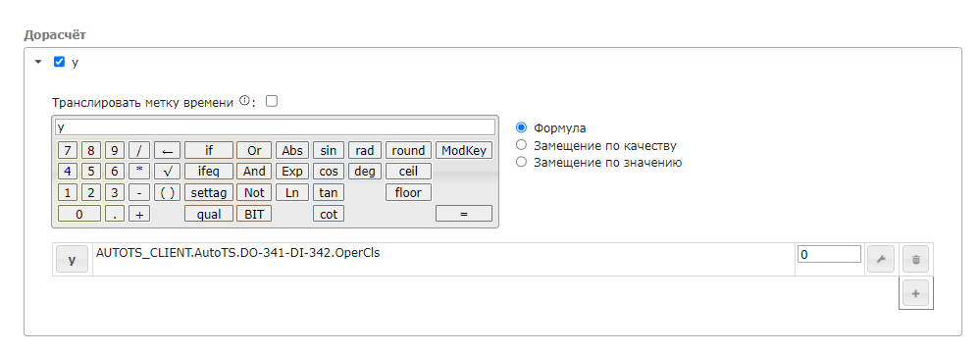The height and width of the screenshot is (353, 980).
Task: Select Замещение по качеству option
Action: pos(521,145)
